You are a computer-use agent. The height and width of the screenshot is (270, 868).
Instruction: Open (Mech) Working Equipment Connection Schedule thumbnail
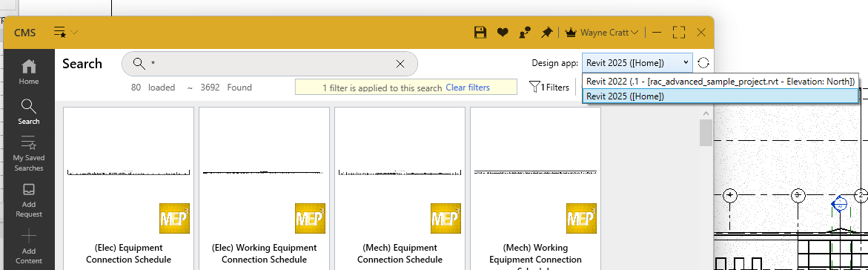tap(535, 173)
